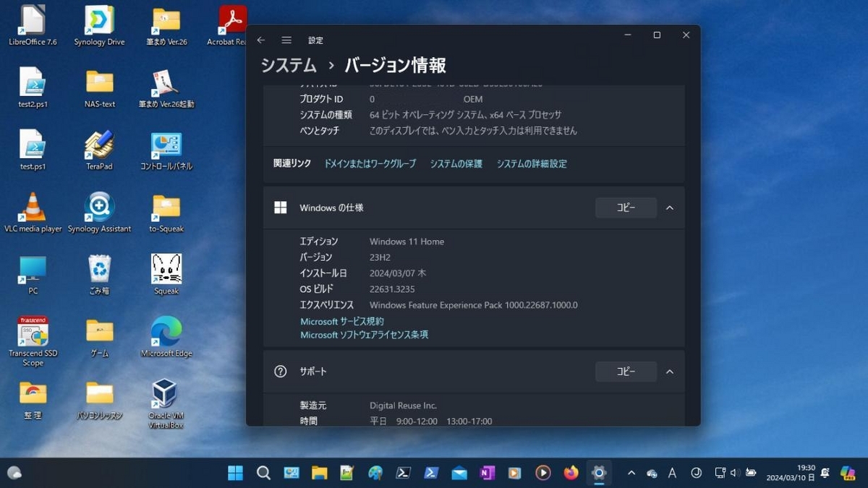Select the Acrobat Reader desktop icon
The height and width of the screenshot is (488, 868).
pyautogui.click(x=232, y=25)
